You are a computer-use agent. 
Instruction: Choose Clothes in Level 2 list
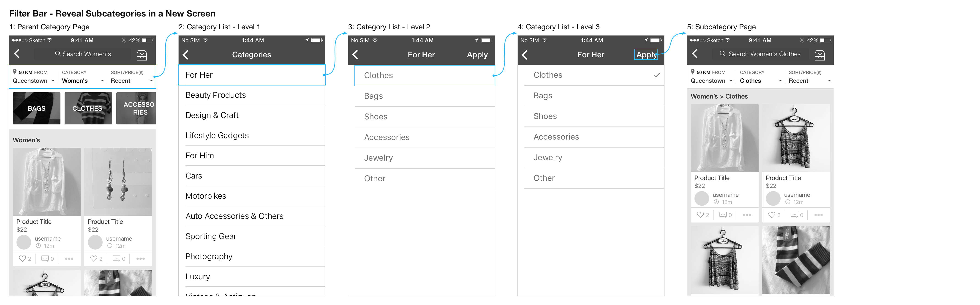[x=425, y=75]
